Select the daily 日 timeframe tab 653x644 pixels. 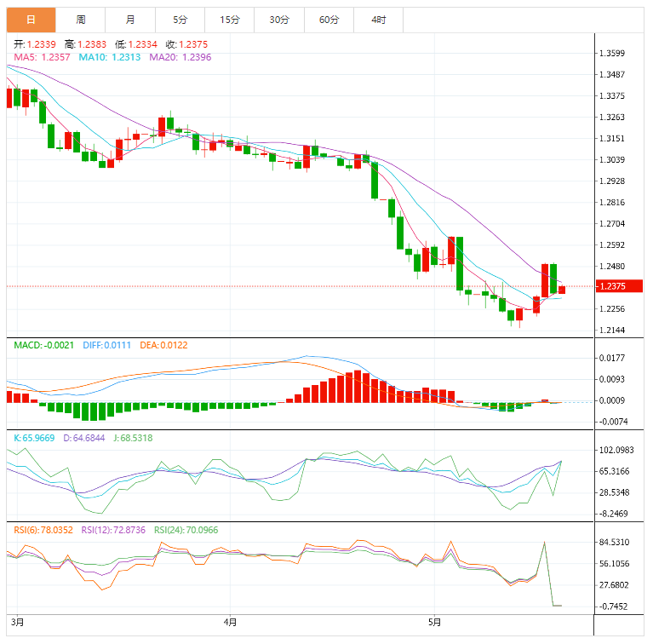pyautogui.click(x=31, y=20)
